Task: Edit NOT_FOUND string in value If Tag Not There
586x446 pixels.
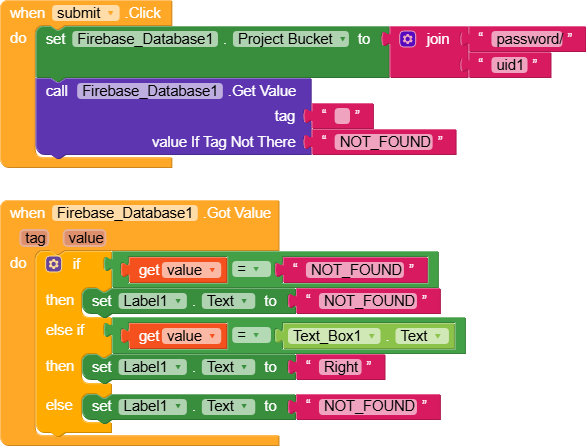Action: click(x=383, y=142)
